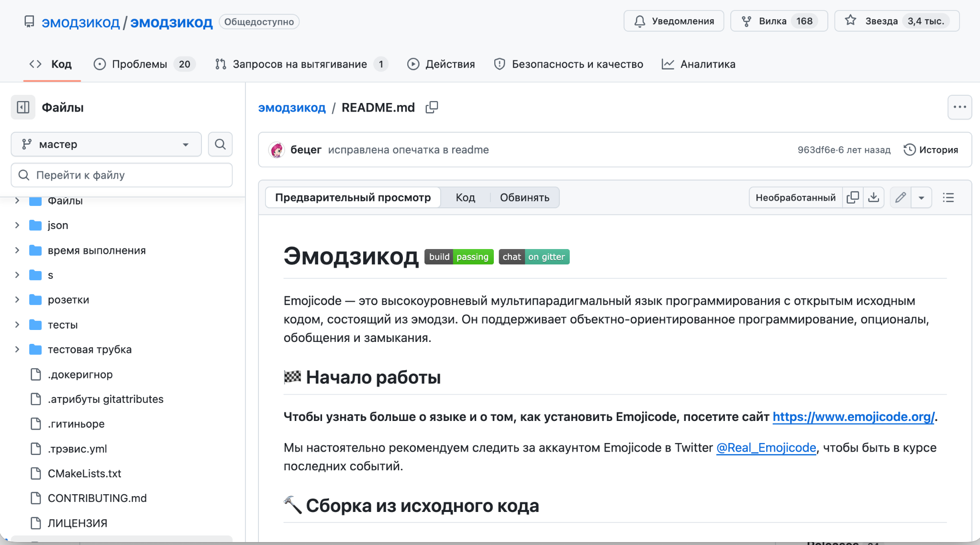Screen dimensions: 980x545
Task: Open the @Real_Emojicode Twitter link
Action: (766, 447)
